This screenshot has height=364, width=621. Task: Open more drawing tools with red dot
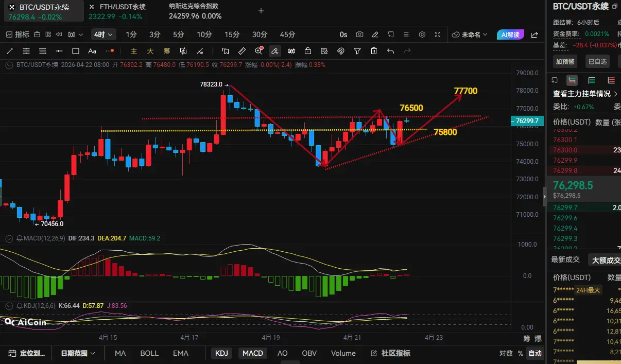[110, 51]
